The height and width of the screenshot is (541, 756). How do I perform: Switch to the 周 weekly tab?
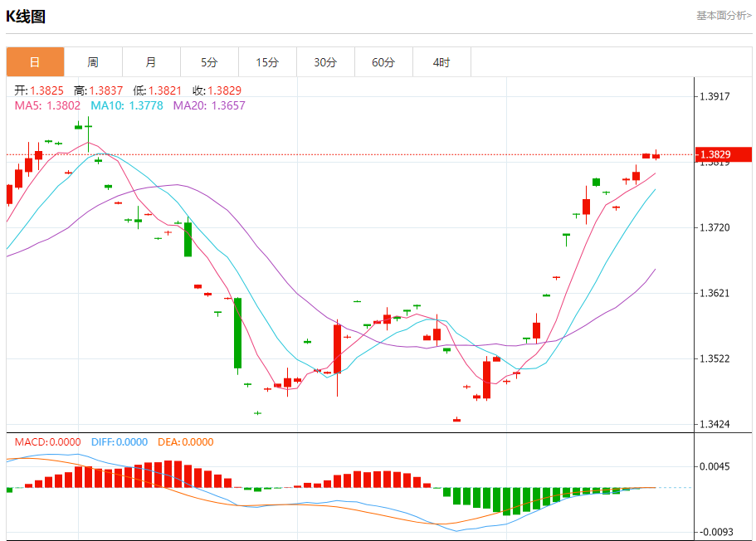pyautogui.click(x=93, y=62)
